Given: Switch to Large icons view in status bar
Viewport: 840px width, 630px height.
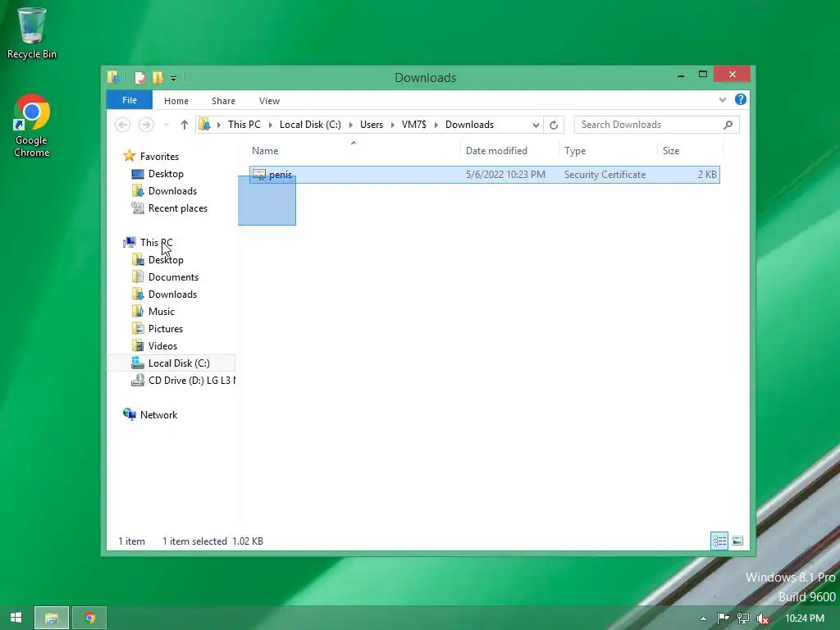Looking at the screenshot, I should 737,541.
